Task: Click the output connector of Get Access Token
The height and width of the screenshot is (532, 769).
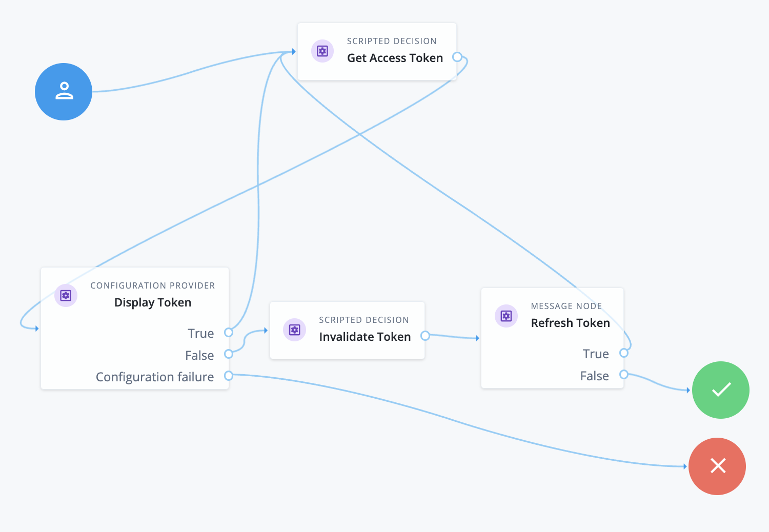Action: point(457,57)
